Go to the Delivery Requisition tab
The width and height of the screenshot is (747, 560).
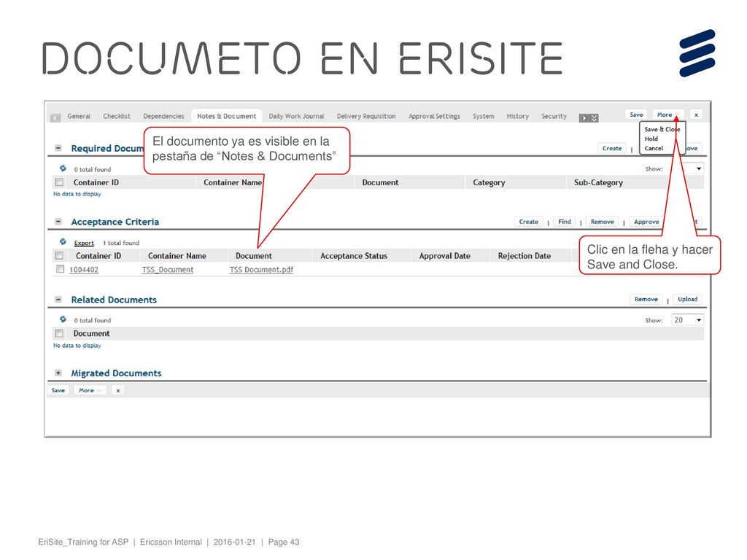pos(366,116)
